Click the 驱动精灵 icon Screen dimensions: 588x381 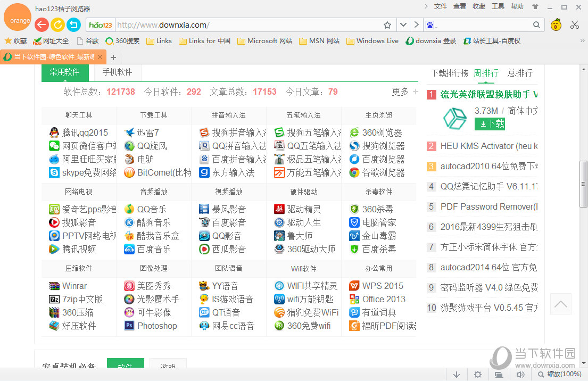tap(279, 209)
